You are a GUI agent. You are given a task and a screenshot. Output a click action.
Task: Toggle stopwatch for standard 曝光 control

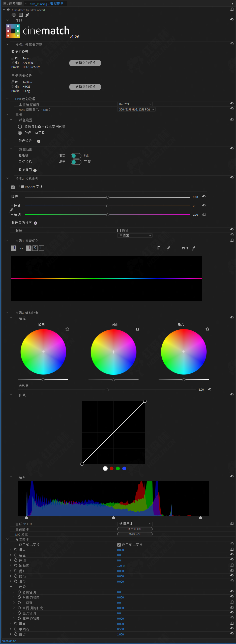coord(16,550)
